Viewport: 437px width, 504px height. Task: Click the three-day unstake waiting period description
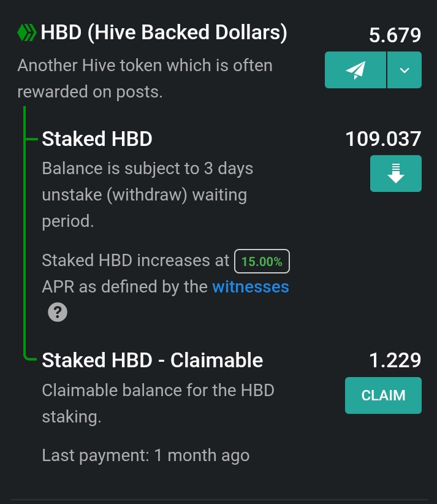pos(148,195)
